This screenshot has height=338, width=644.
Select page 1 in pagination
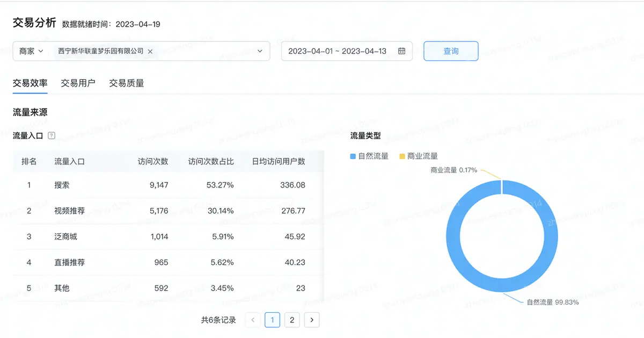click(x=272, y=320)
